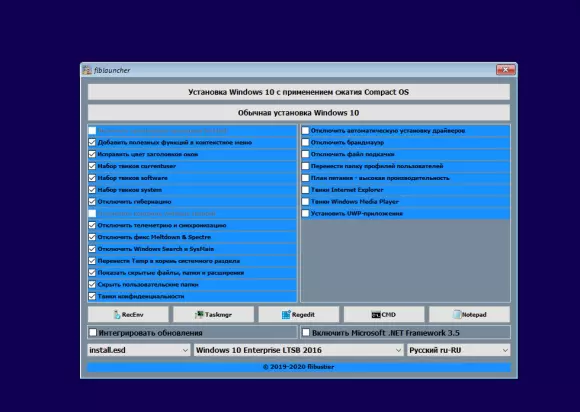The image size is (580, 412).
Task: Uncheck 'Твики конфиденциальности'
Action: click(x=92, y=296)
